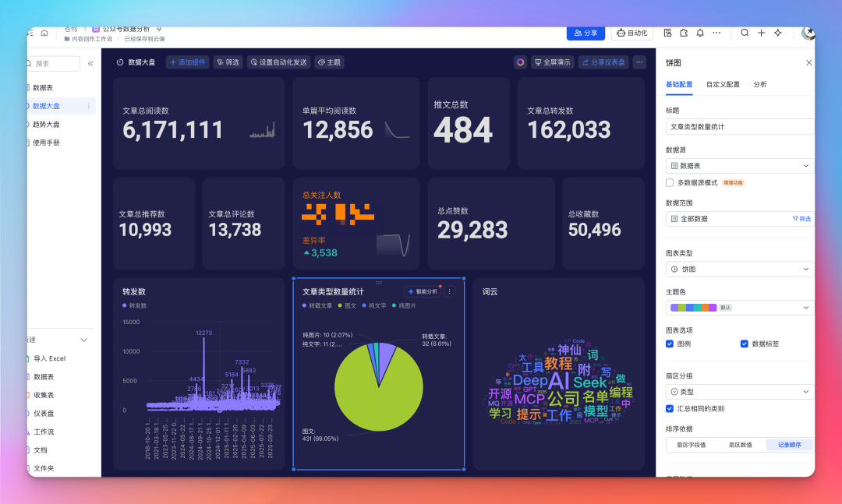Click the form template icon beside 自动化
The image size is (842, 504).
pyautogui.click(x=667, y=33)
